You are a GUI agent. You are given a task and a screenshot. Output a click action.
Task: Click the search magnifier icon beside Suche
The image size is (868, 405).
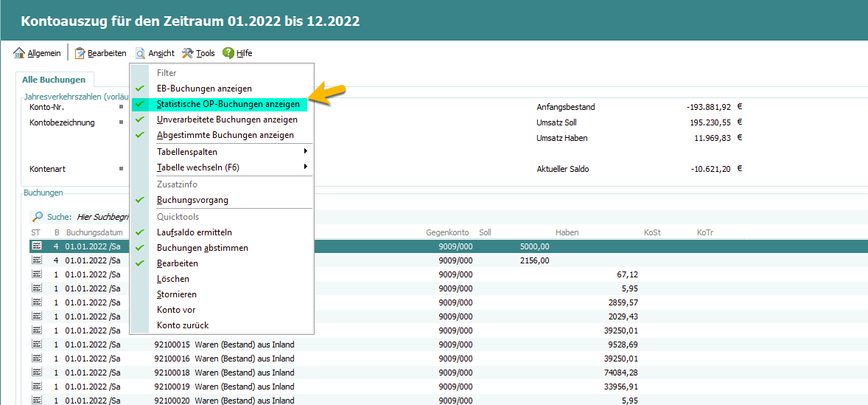tap(37, 217)
